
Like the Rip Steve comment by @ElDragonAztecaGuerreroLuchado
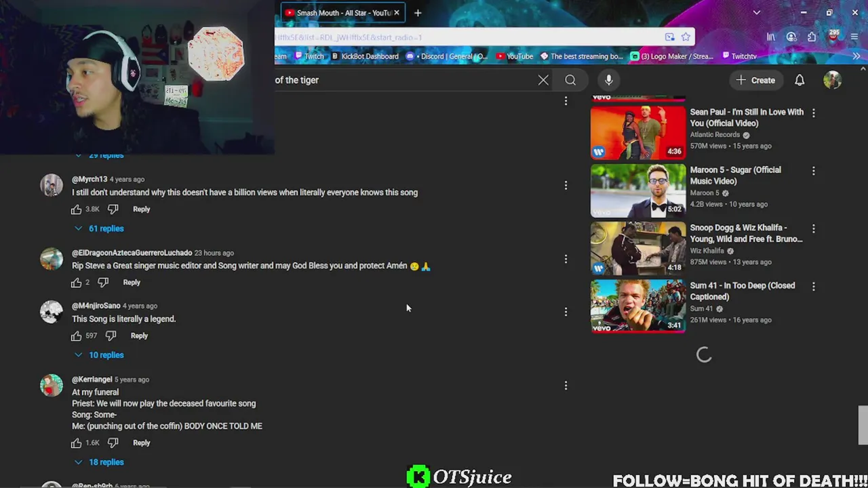click(77, 283)
